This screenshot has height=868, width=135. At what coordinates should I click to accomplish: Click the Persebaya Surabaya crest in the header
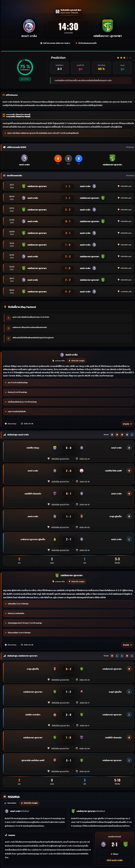[107, 26]
